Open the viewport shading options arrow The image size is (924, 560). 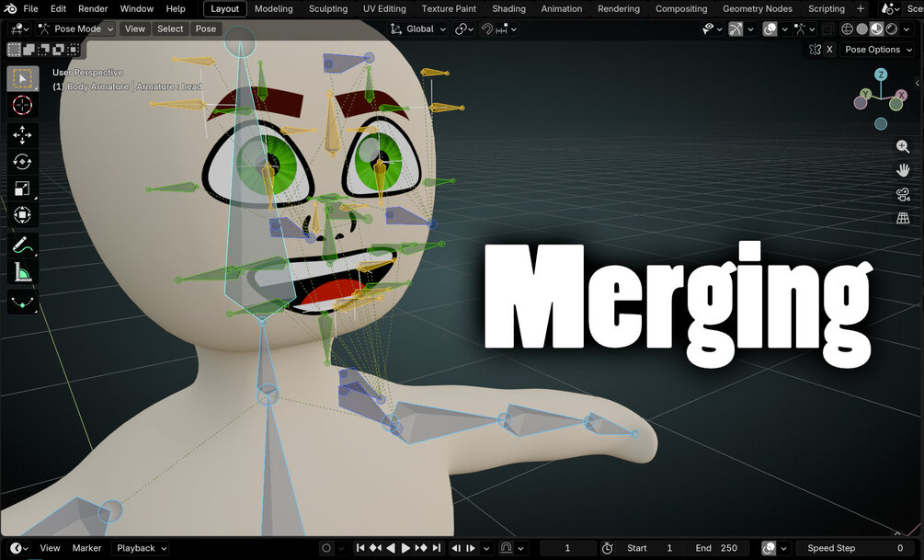point(907,29)
